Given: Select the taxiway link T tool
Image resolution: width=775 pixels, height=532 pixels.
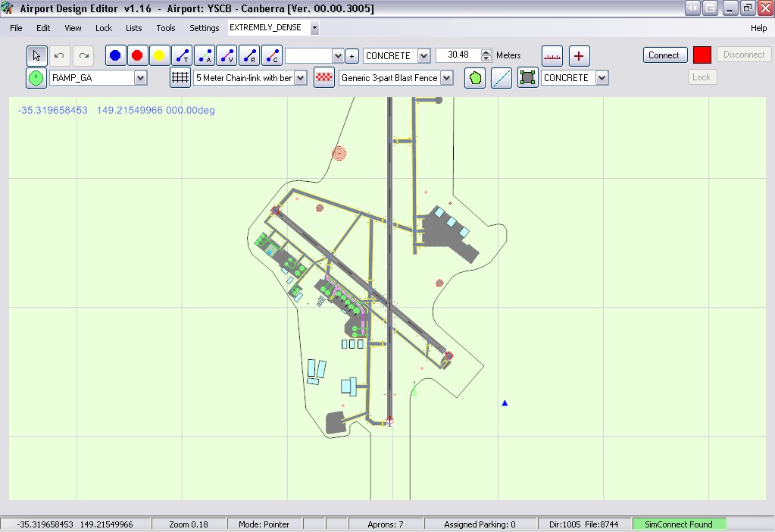Looking at the screenshot, I should [182, 55].
